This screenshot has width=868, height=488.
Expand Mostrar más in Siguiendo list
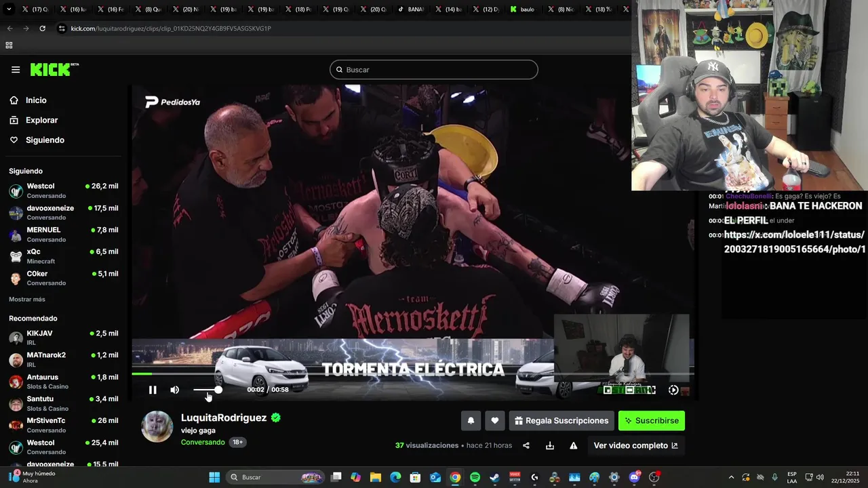pos(27,300)
